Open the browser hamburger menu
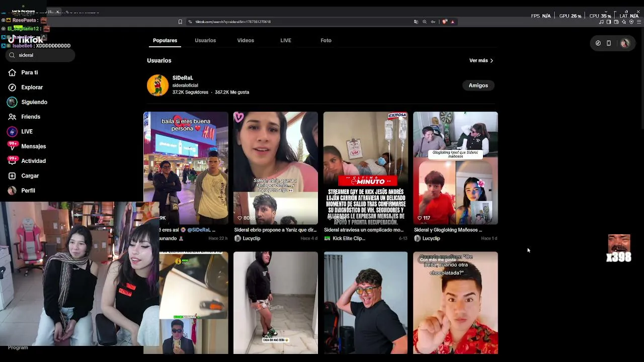The height and width of the screenshot is (362, 644). 639,22
